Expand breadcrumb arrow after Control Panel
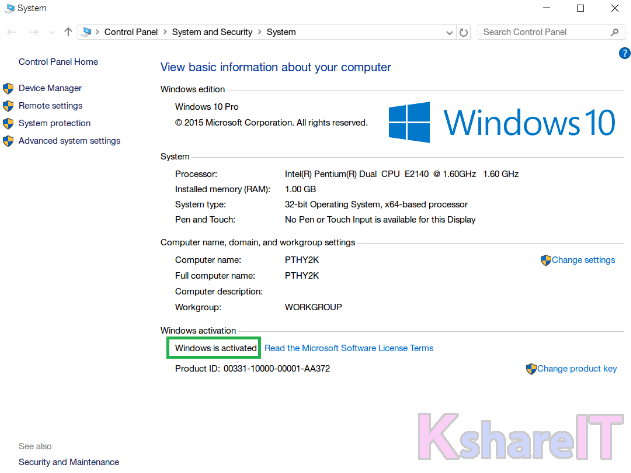 click(x=165, y=32)
